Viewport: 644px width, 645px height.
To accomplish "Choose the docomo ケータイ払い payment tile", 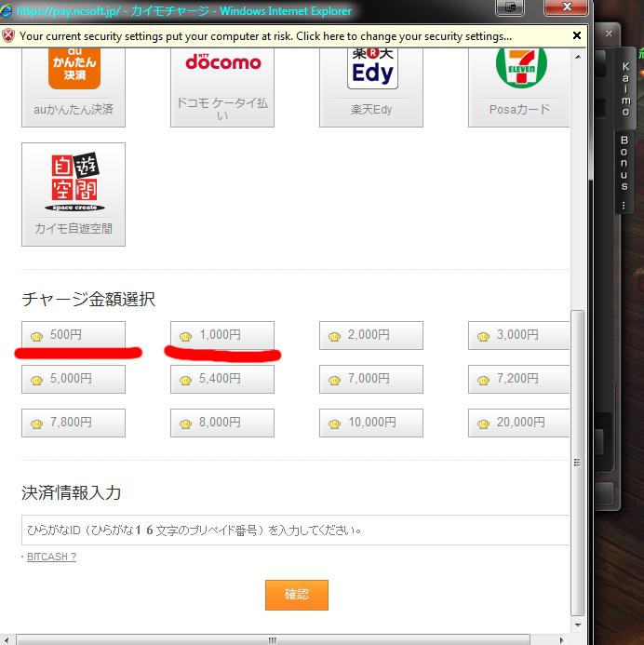I will [222, 87].
